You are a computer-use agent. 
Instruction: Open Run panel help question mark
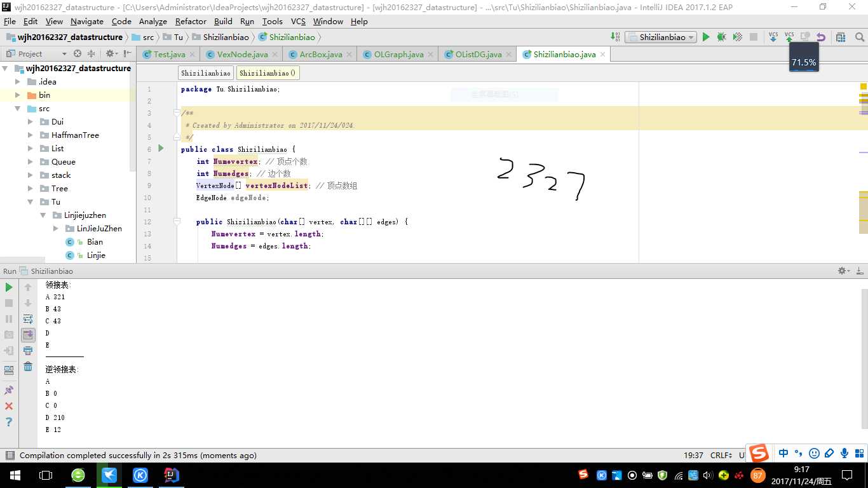(9, 422)
